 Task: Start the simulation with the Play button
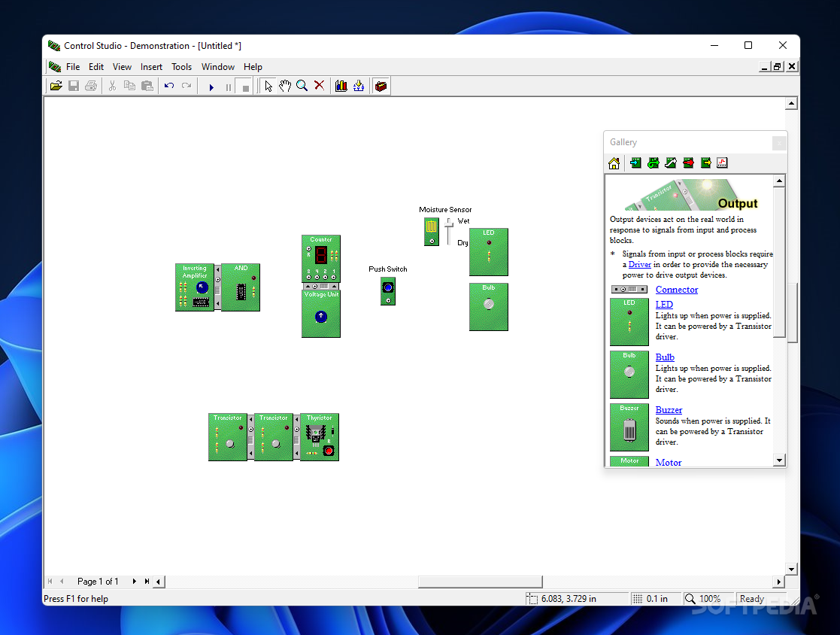click(x=211, y=87)
